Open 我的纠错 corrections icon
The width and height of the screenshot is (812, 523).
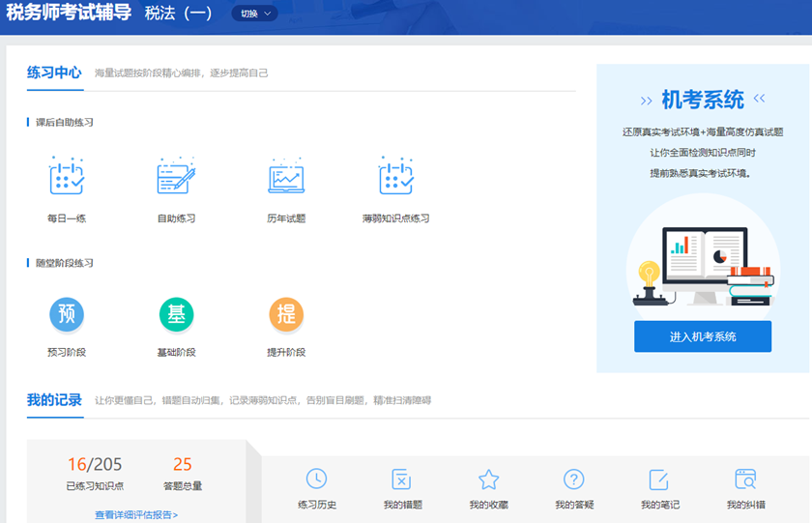point(745,479)
